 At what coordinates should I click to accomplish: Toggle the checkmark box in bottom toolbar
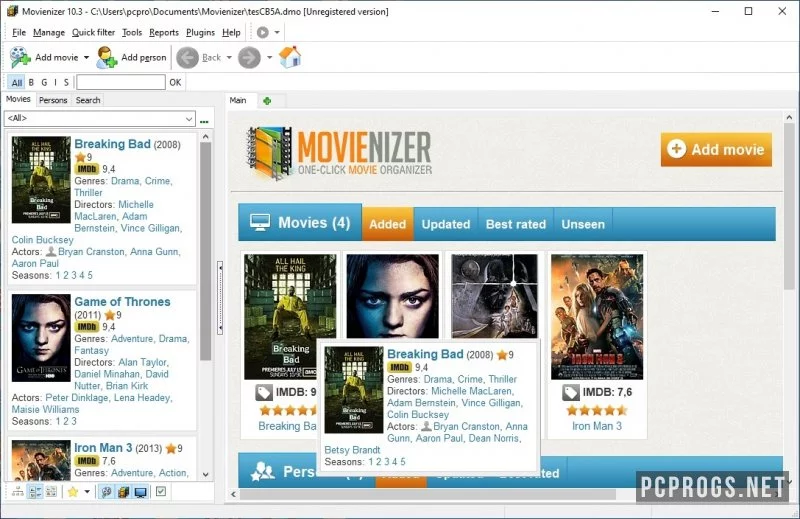(161, 491)
